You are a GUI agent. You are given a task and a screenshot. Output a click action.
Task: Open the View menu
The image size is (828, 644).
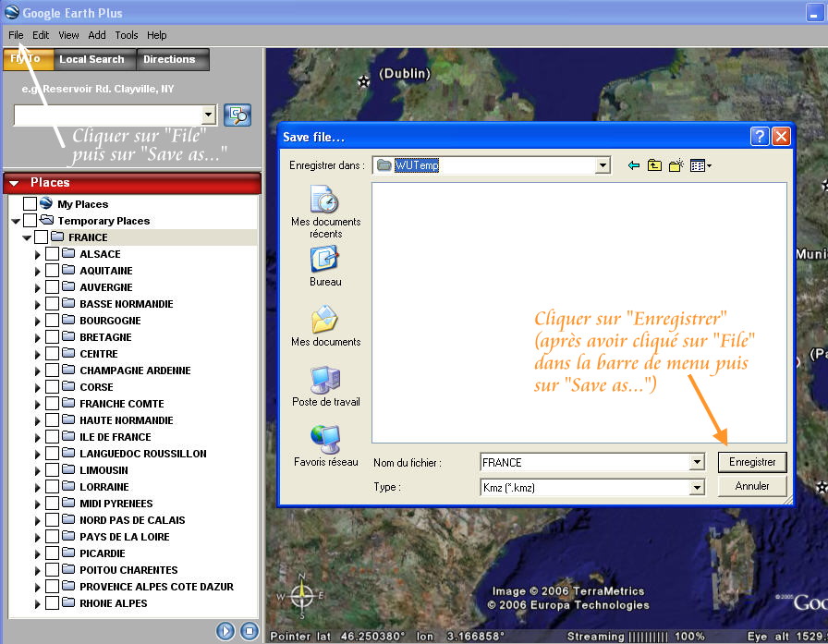click(68, 35)
